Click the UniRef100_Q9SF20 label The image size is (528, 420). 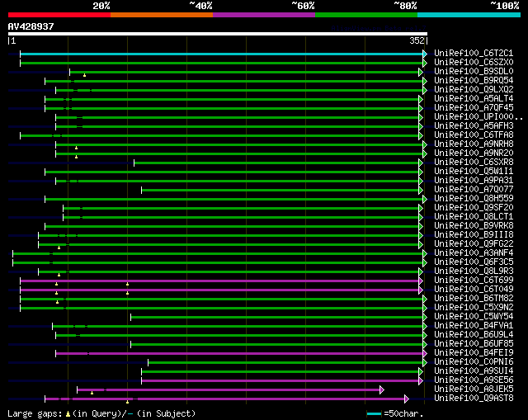point(474,208)
